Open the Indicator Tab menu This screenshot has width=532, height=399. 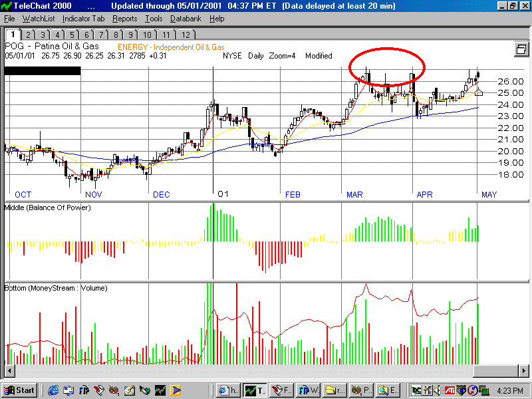tap(84, 19)
